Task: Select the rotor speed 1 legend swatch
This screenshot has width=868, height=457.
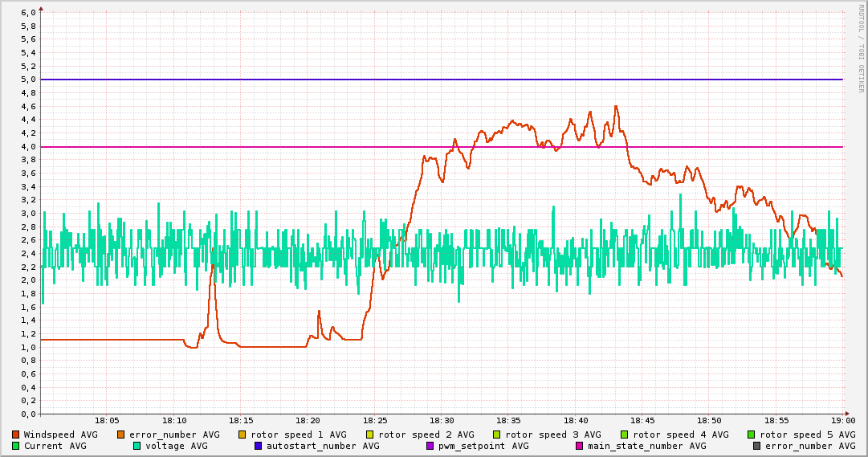Action: (242, 435)
